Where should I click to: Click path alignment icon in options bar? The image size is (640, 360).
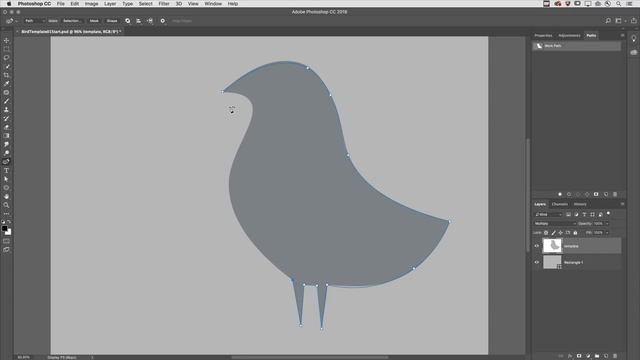tap(139, 21)
